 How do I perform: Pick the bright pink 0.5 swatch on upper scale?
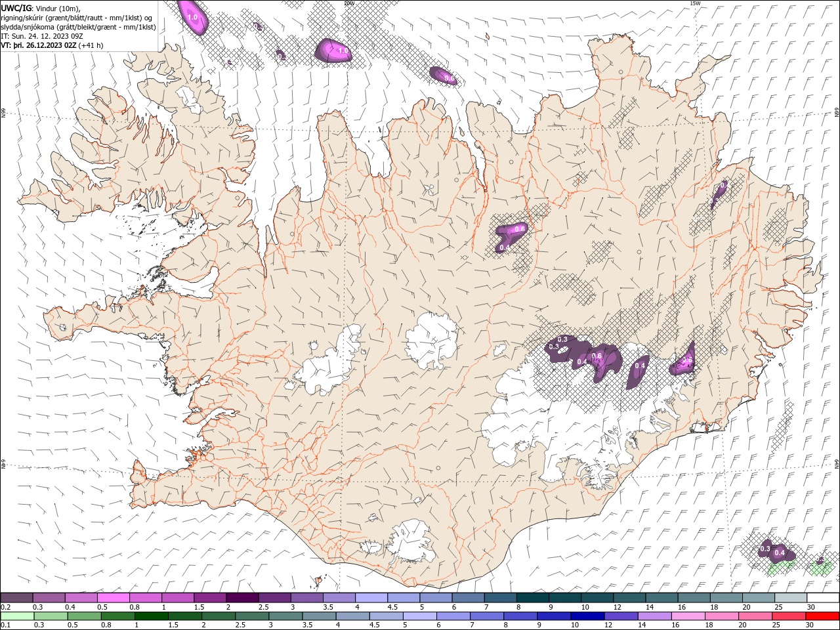113,598
